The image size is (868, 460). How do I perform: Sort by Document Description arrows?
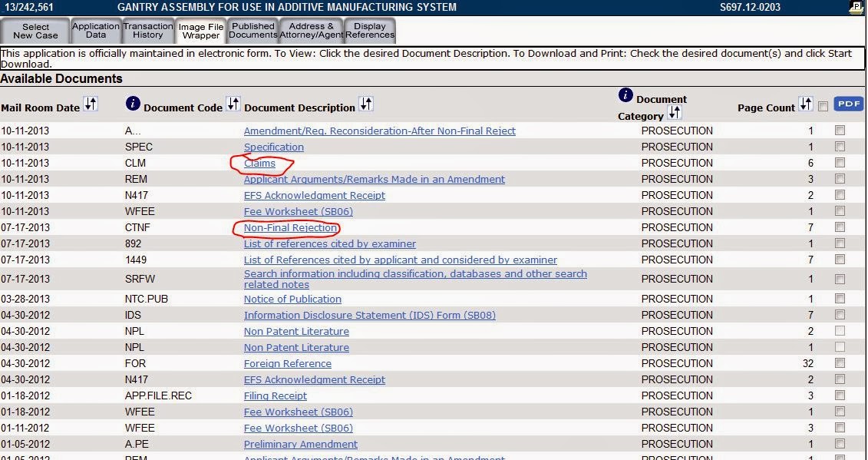[x=366, y=104]
